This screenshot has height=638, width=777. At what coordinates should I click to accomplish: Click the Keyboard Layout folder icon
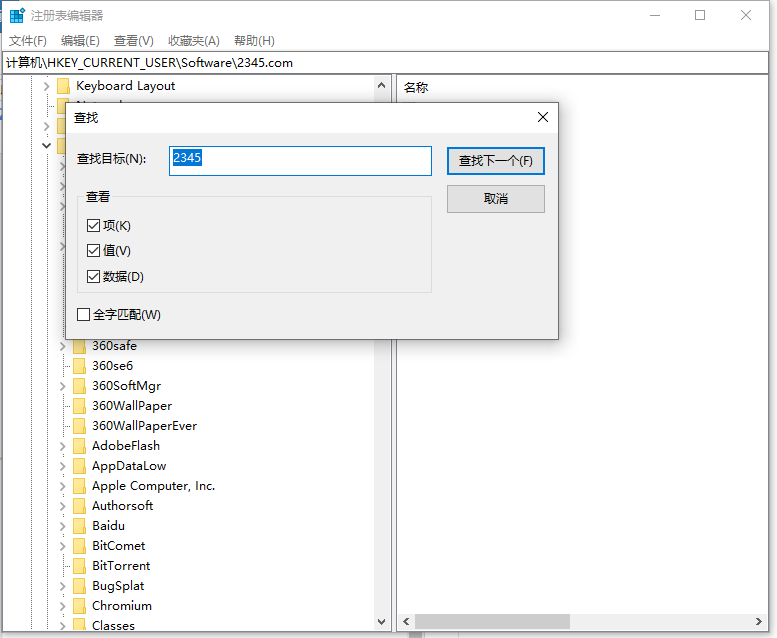tap(63, 86)
